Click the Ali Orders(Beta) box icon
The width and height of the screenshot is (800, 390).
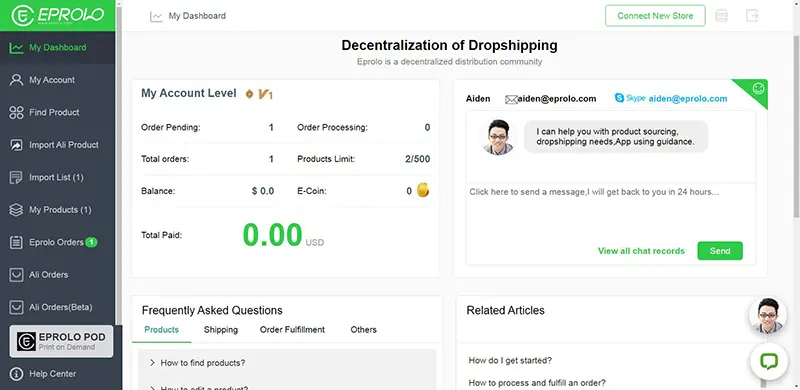tap(16, 307)
